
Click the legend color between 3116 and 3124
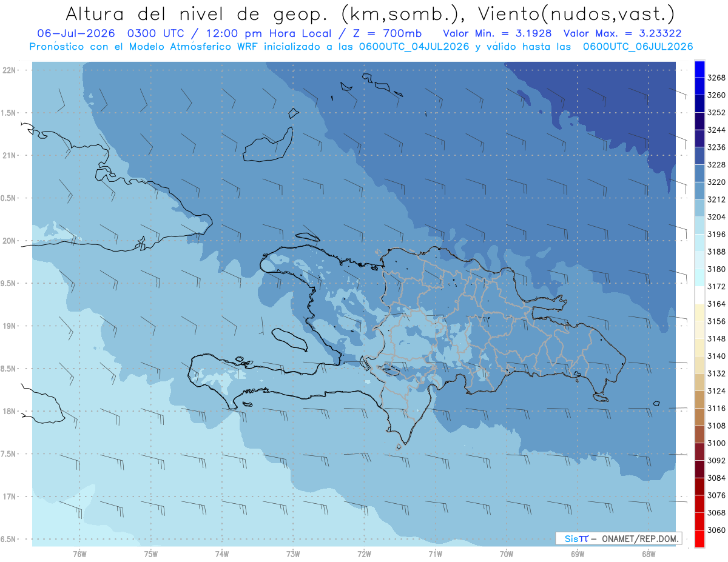coord(699,400)
